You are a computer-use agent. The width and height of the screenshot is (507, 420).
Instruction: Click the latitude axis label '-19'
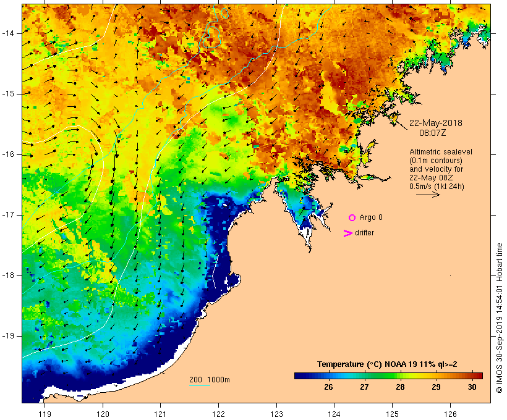point(8,336)
